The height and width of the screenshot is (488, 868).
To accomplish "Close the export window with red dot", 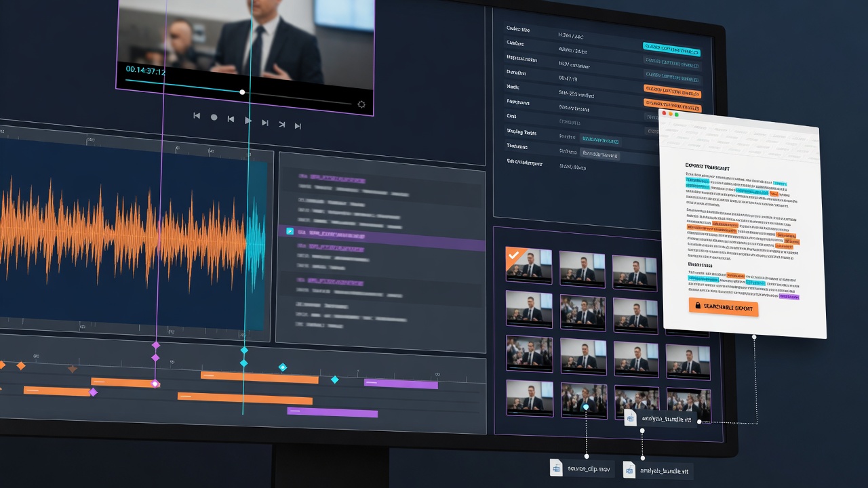I will (x=665, y=113).
